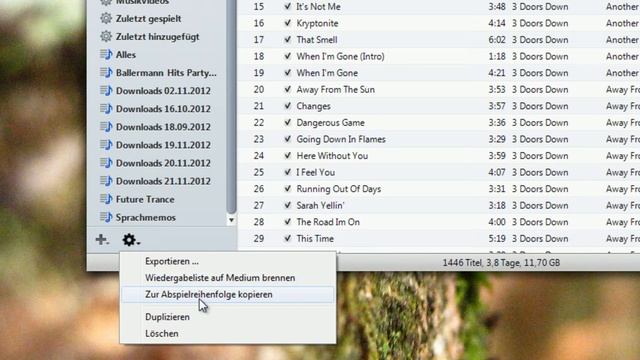This screenshot has height=360, width=640.
Task: Uncheck the Going Down In Flames checkbox
Action: 288,139
